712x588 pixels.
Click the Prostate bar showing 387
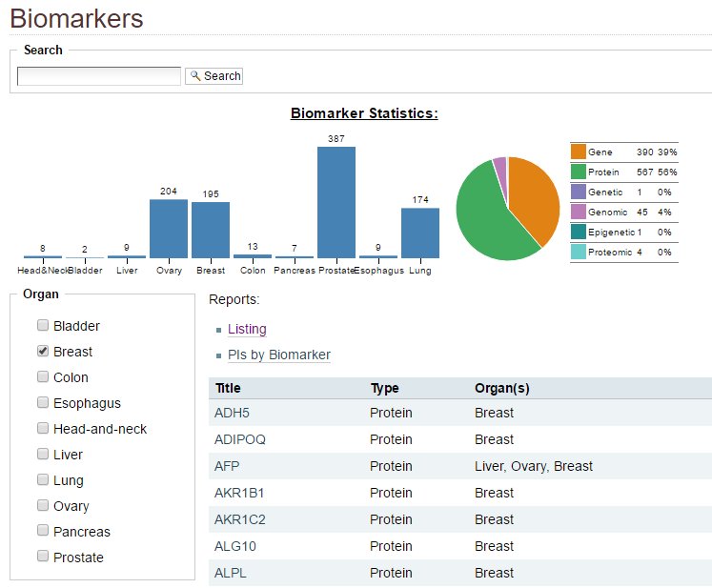336,202
